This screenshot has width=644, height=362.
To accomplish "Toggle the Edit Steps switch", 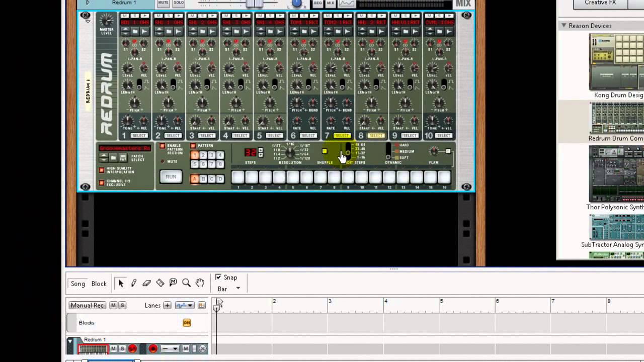I will (x=348, y=151).
